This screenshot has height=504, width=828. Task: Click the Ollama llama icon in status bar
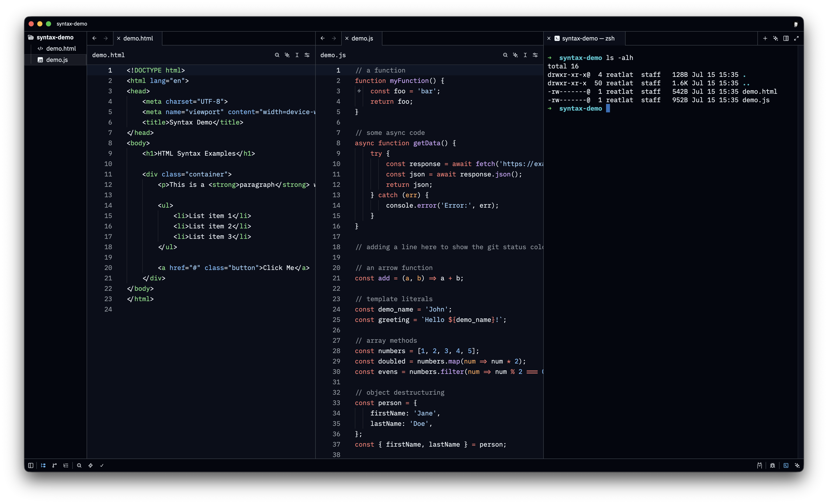[x=759, y=465]
